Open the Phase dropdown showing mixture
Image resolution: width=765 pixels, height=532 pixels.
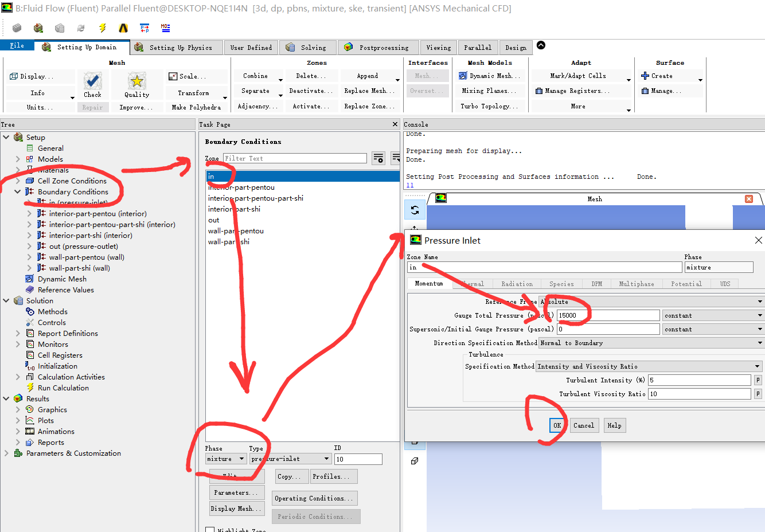click(226, 459)
